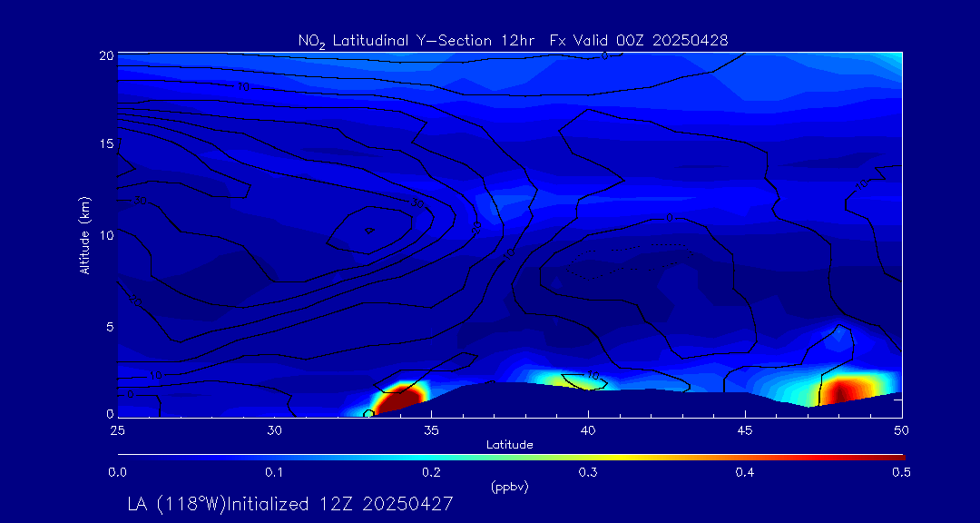The width and height of the screenshot is (980, 523).
Task: Click colorbar value label '0.1'
Action: [x=274, y=473]
